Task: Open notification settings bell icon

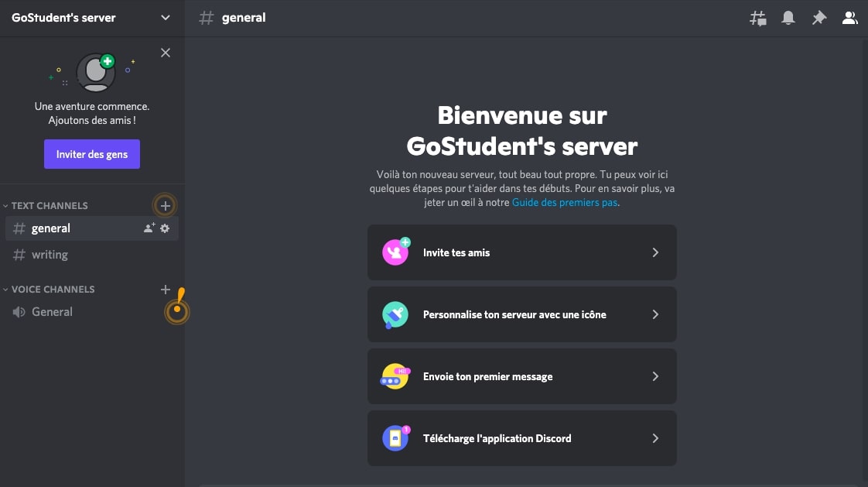Action: [x=788, y=18]
